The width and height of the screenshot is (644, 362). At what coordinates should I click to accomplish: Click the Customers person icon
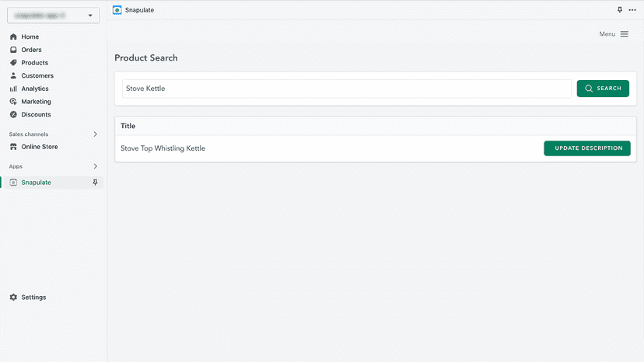[13, 75]
